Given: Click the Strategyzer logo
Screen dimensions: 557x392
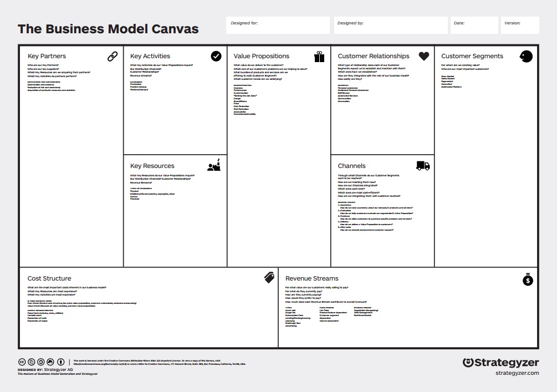Looking at the screenshot, I should point(501,363).
